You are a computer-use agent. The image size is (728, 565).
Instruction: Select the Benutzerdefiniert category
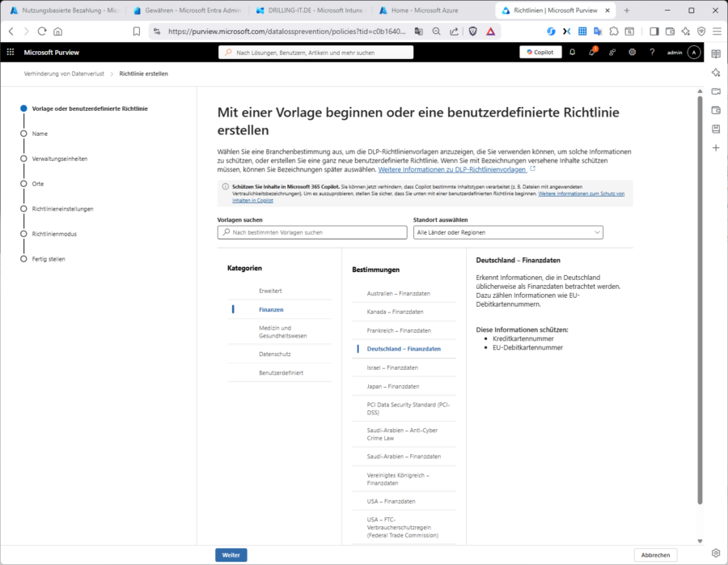tap(280, 372)
